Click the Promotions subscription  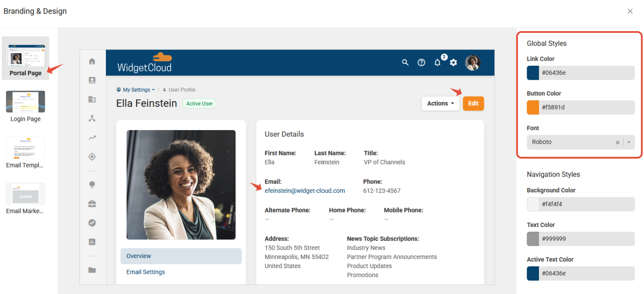(x=362, y=275)
